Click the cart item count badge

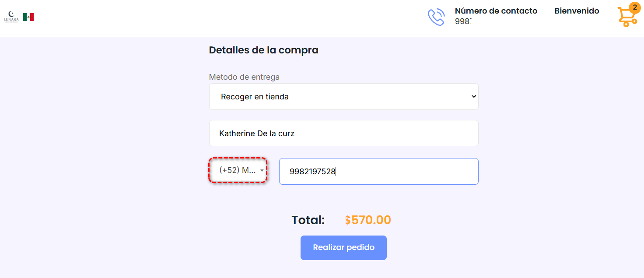pyautogui.click(x=635, y=7)
